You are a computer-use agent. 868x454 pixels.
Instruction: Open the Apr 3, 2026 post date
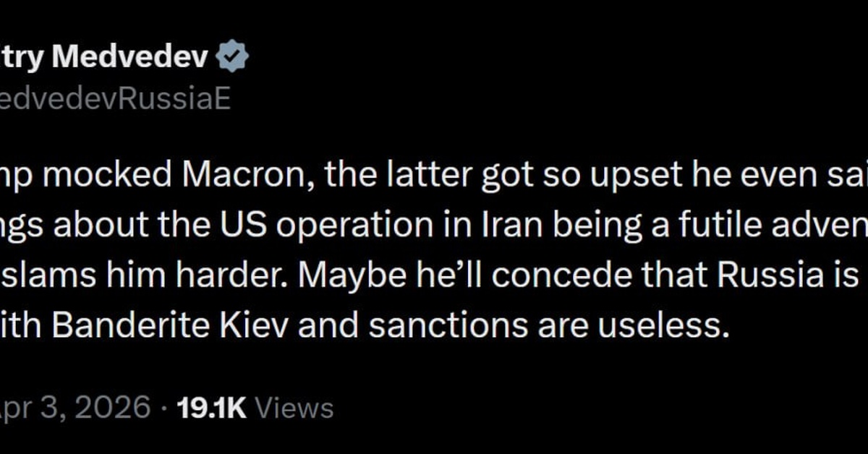pyautogui.click(x=76, y=408)
